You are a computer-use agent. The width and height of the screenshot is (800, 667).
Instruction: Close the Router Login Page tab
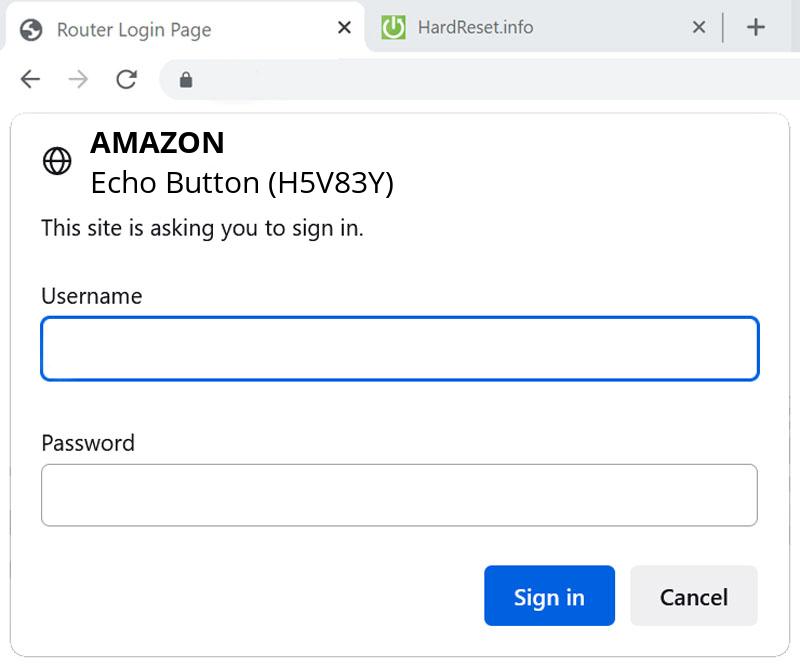click(343, 28)
